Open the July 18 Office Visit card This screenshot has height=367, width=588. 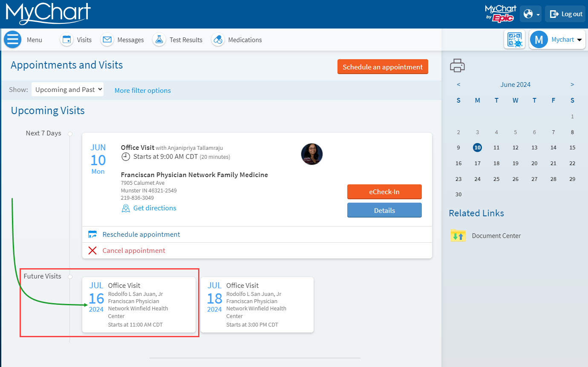coord(257,305)
